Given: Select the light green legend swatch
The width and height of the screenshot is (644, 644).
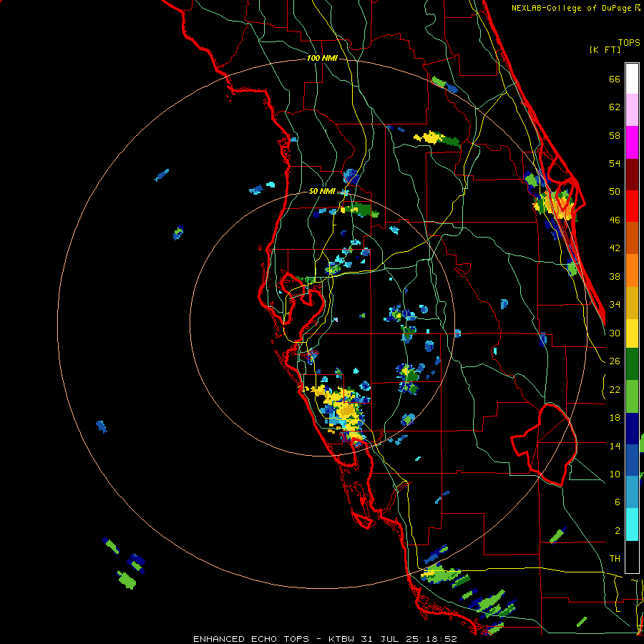Looking at the screenshot, I should coord(632,396).
